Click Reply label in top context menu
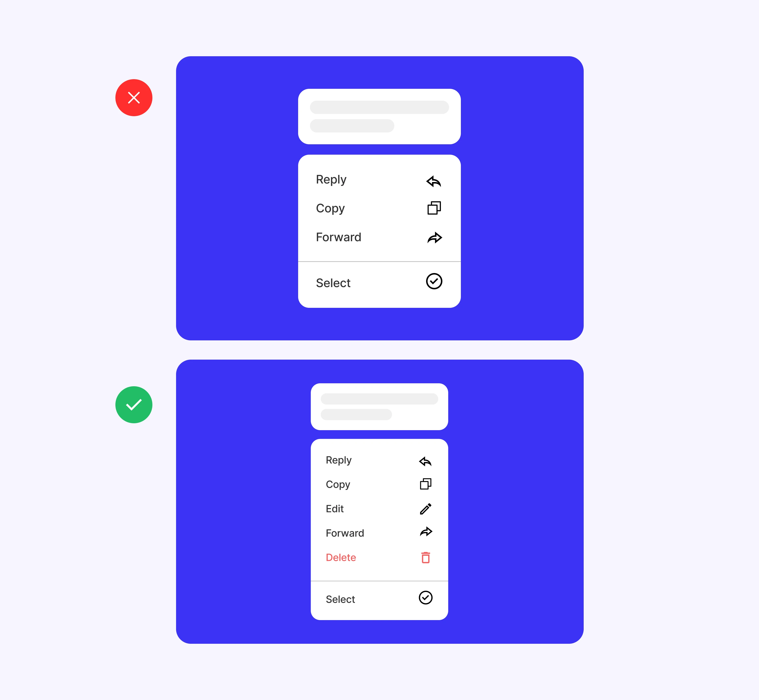The width and height of the screenshot is (759, 700). (x=331, y=179)
